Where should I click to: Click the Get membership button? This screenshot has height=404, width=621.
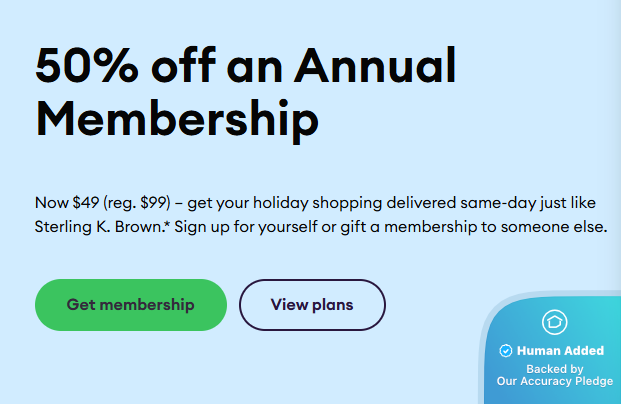point(131,304)
